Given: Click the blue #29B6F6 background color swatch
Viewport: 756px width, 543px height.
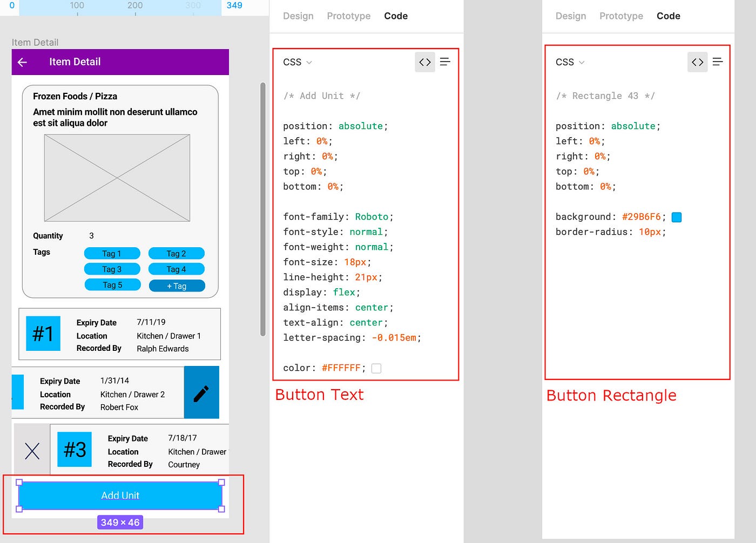Looking at the screenshot, I should 676,217.
